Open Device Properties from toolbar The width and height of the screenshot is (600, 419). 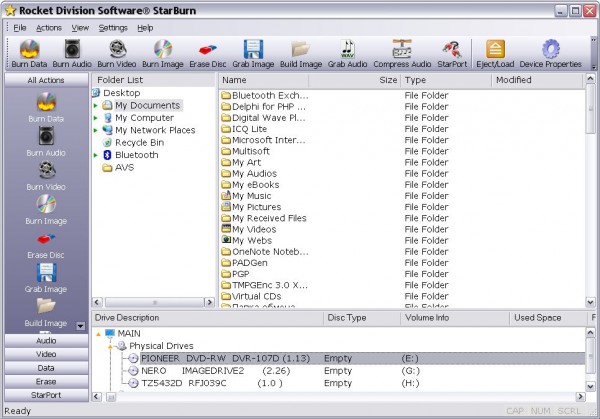549,52
